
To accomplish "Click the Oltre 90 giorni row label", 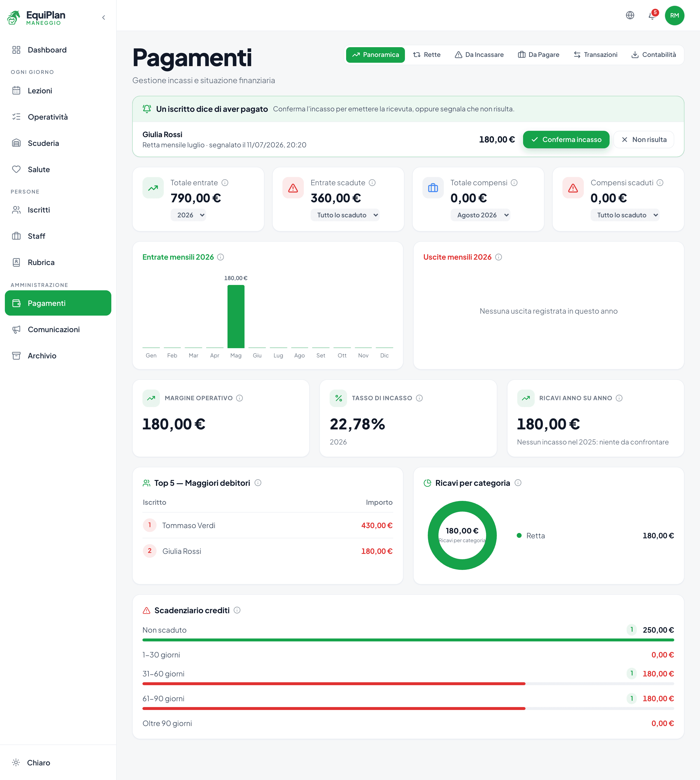I will tap(167, 723).
